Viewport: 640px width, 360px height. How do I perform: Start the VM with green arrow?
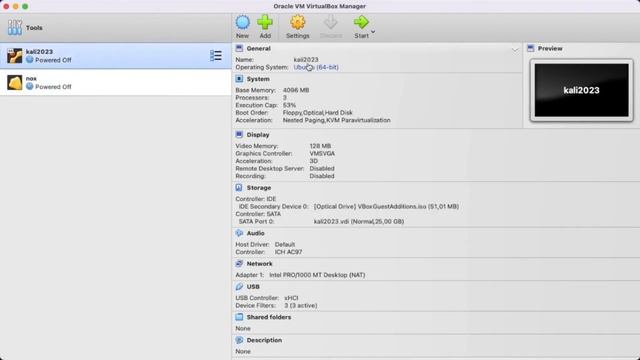click(x=361, y=22)
